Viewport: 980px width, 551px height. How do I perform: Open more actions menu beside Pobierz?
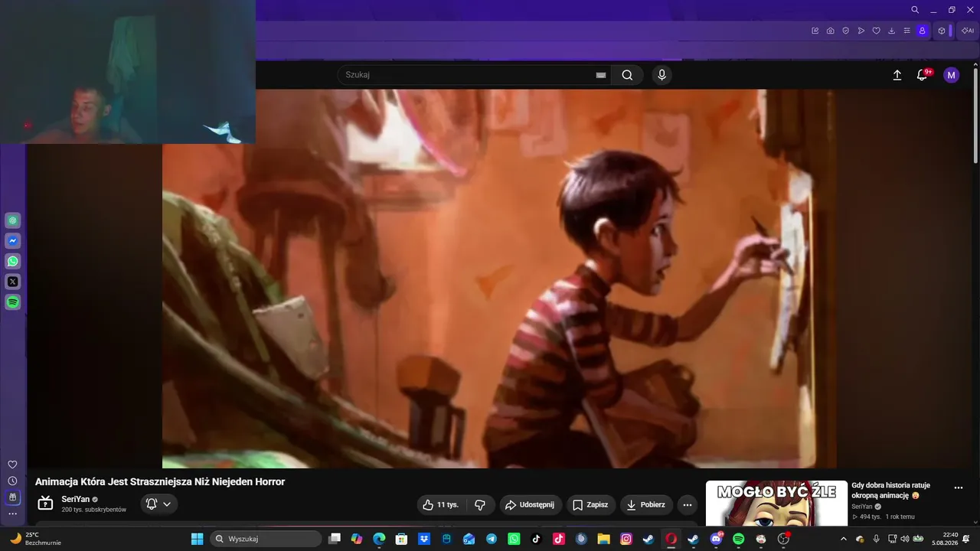[688, 505]
